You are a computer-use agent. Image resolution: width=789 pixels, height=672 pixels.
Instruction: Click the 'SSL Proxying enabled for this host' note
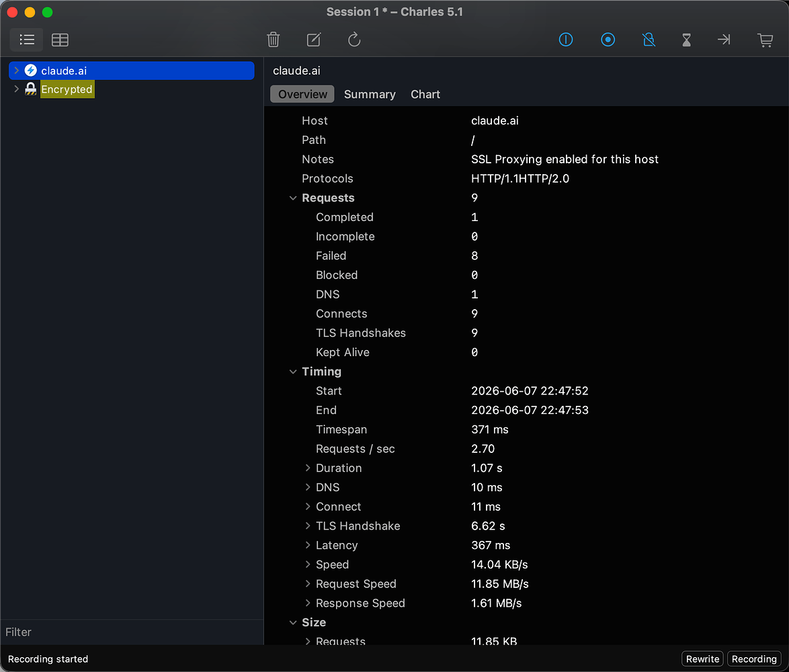(x=565, y=159)
